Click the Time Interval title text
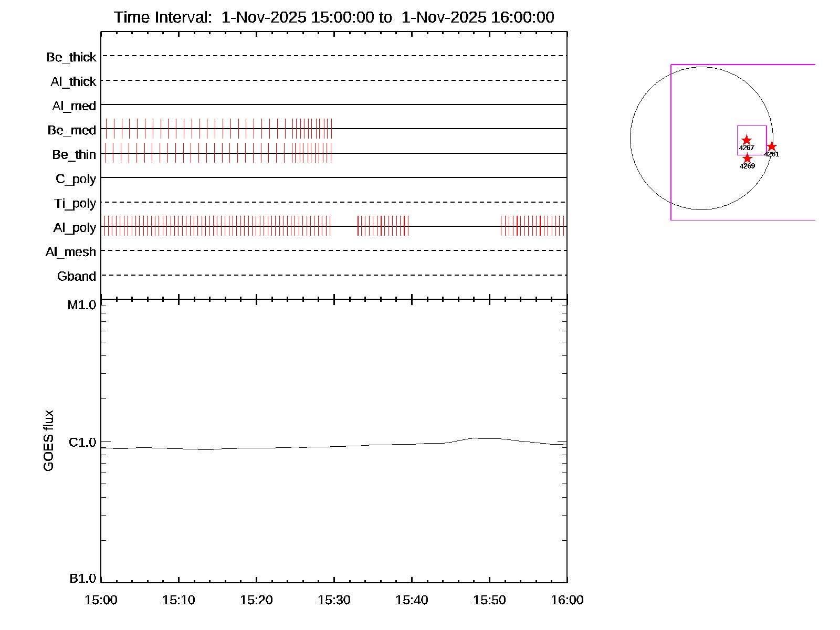840x630 pixels. point(334,17)
